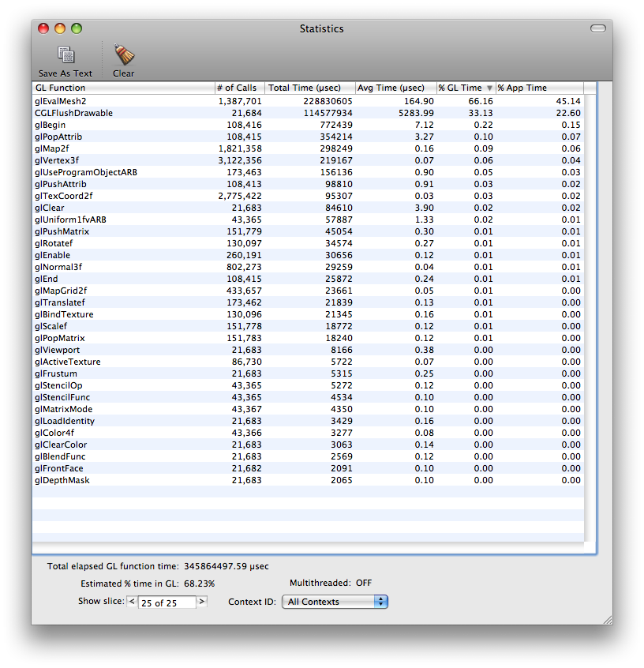Click the Save As Text toolbar icon
Screen dimensions: 644x668
(x=66, y=54)
